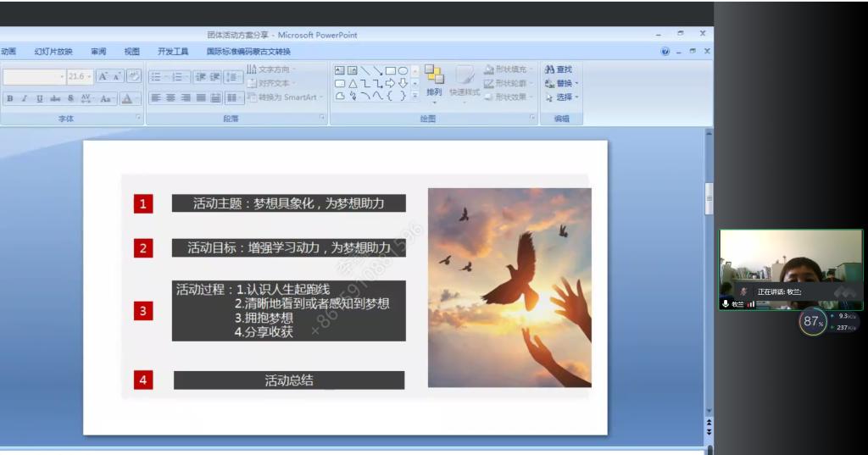
Task: Toggle bold formatting in the font group
Action: click(10, 98)
